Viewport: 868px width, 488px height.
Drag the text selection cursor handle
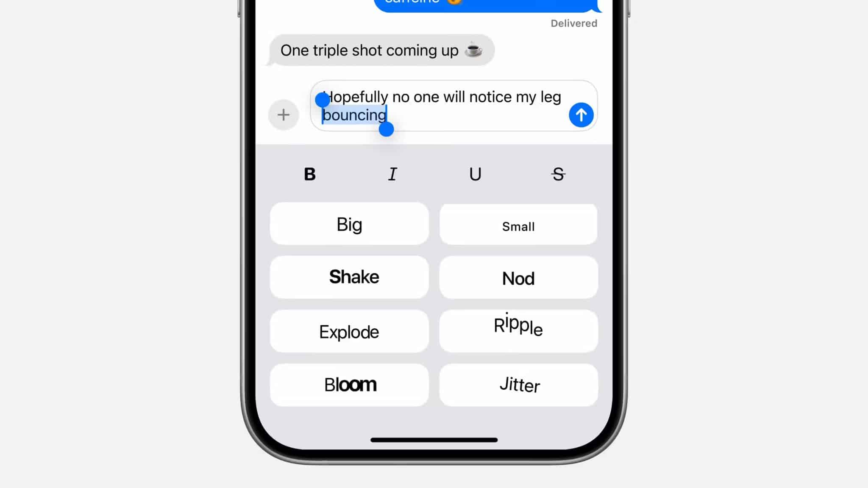point(386,130)
